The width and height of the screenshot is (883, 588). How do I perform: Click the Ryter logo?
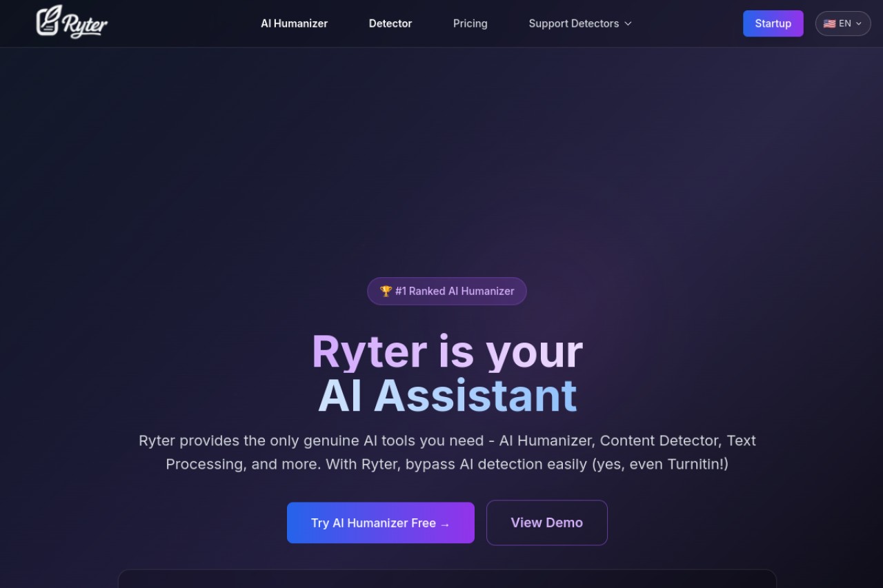tap(72, 22)
